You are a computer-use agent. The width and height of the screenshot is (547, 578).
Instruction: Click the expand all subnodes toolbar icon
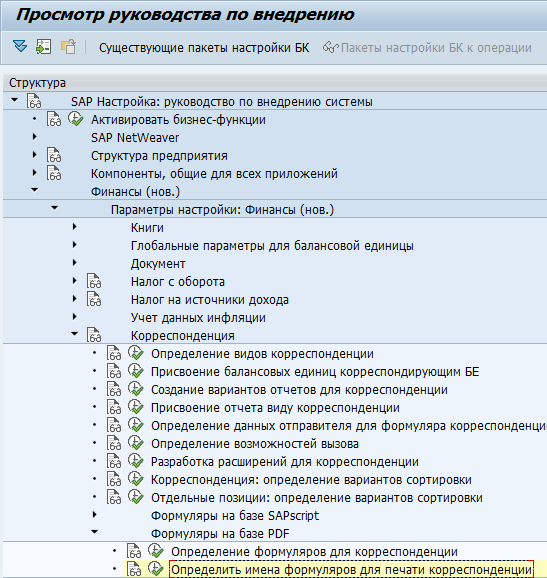20,47
